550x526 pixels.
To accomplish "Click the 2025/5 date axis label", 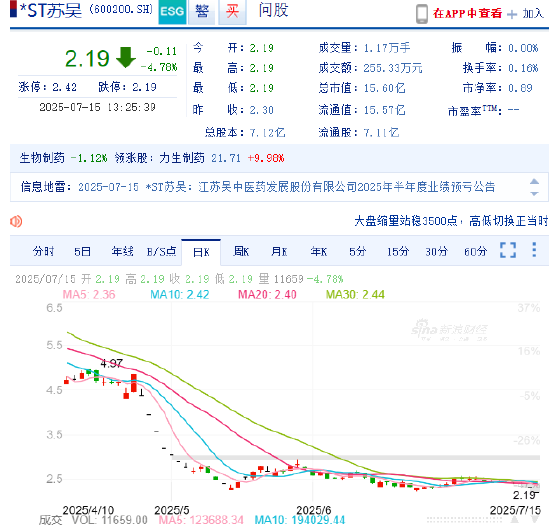I will point(172,510).
